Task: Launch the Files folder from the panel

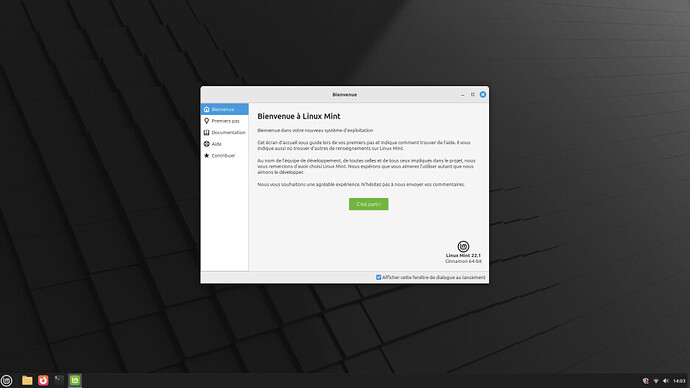Action: coord(27,381)
